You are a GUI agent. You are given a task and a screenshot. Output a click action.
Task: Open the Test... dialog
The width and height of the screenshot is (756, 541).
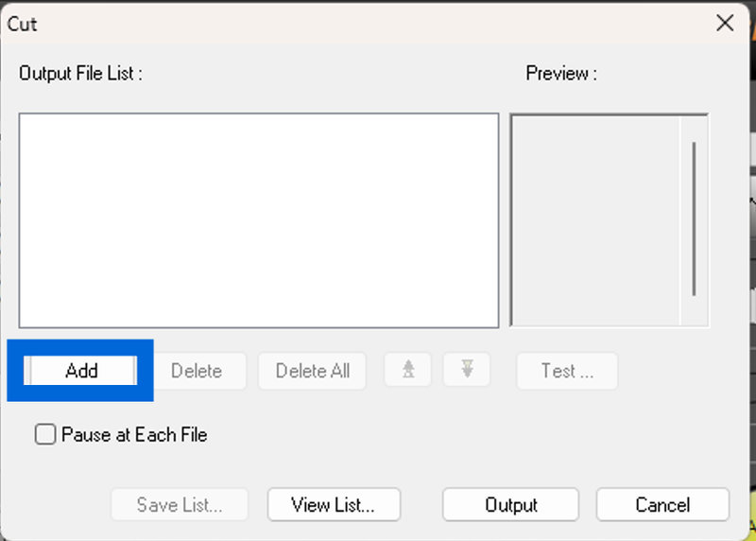point(567,371)
